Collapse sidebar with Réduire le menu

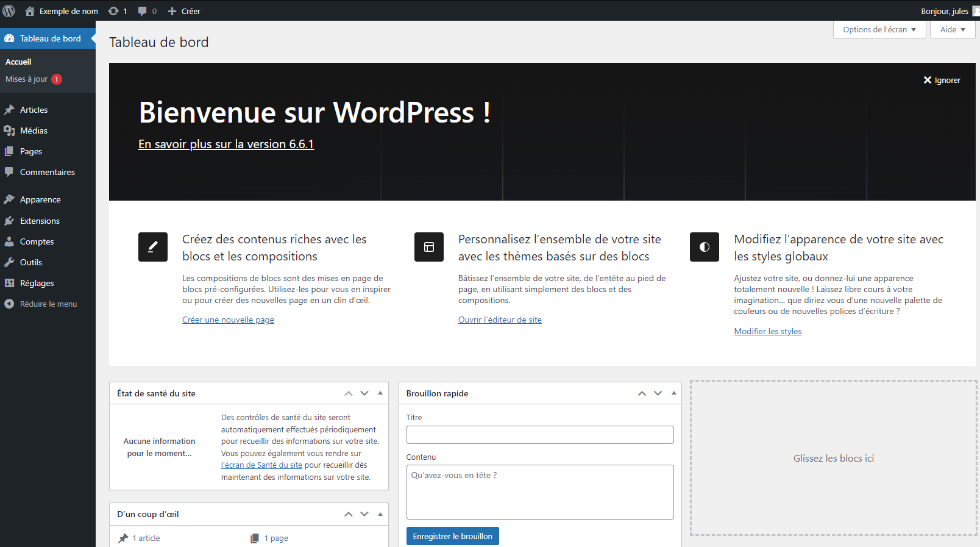click(48, 304)
